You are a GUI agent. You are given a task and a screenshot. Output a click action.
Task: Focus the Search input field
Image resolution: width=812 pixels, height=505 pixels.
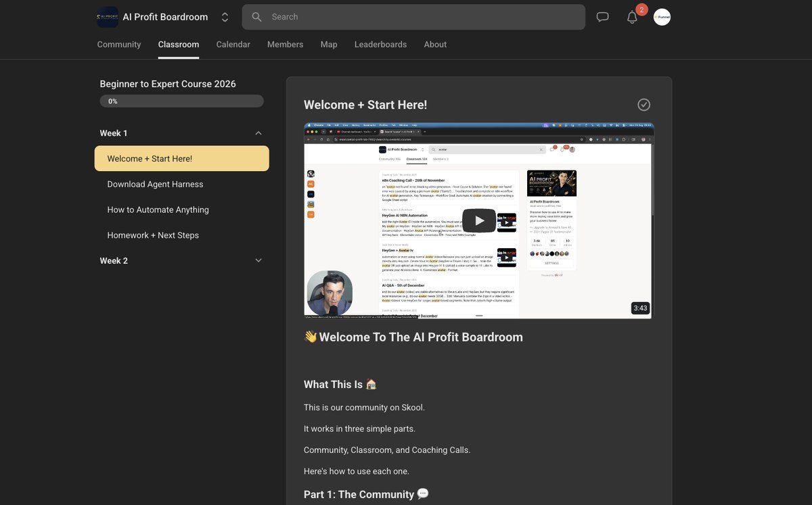(x=413, y=17)
